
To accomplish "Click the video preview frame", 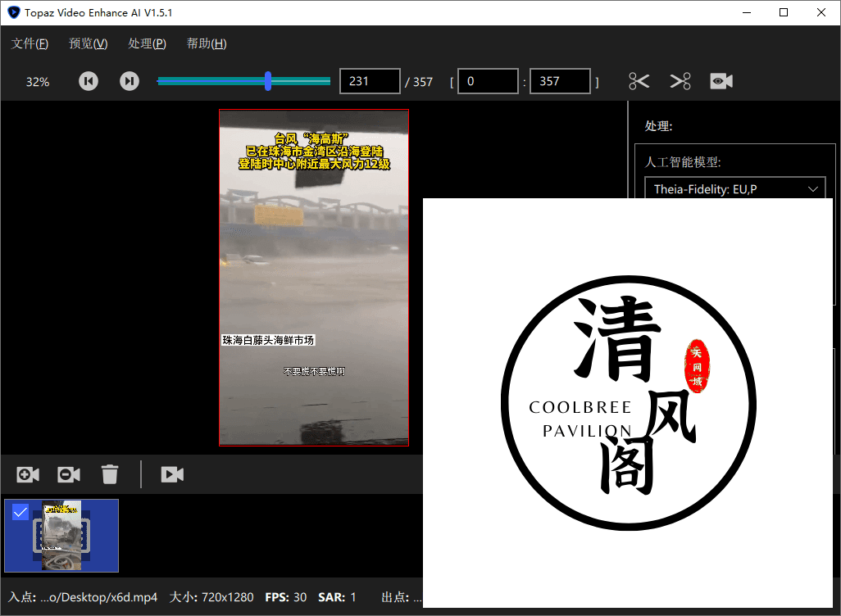I will (x=314, y=278).
